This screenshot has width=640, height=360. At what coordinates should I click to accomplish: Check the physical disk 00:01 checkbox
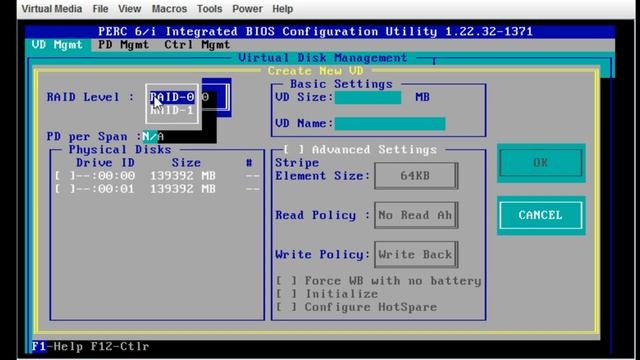click(x=65, y=189)
